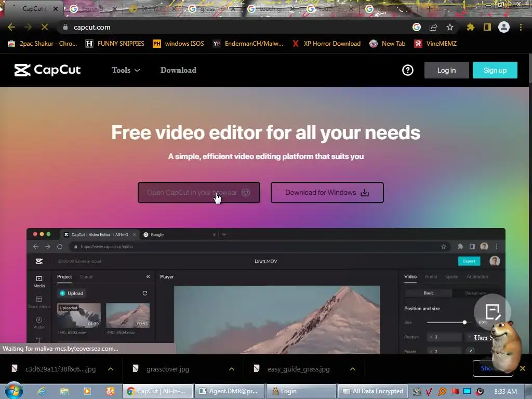The image size is (532, 399).
Task: Open the grasscover.jpg downloaded file
Action: (168, 369)
